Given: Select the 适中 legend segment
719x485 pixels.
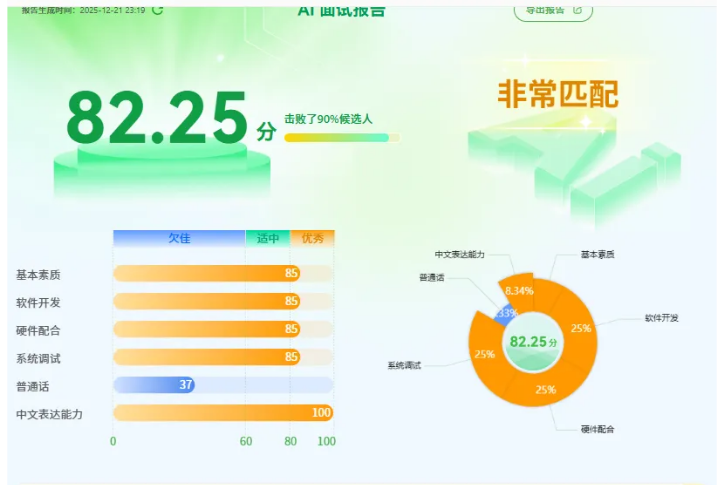Looking at the screenshot, I should click(267, 238).
